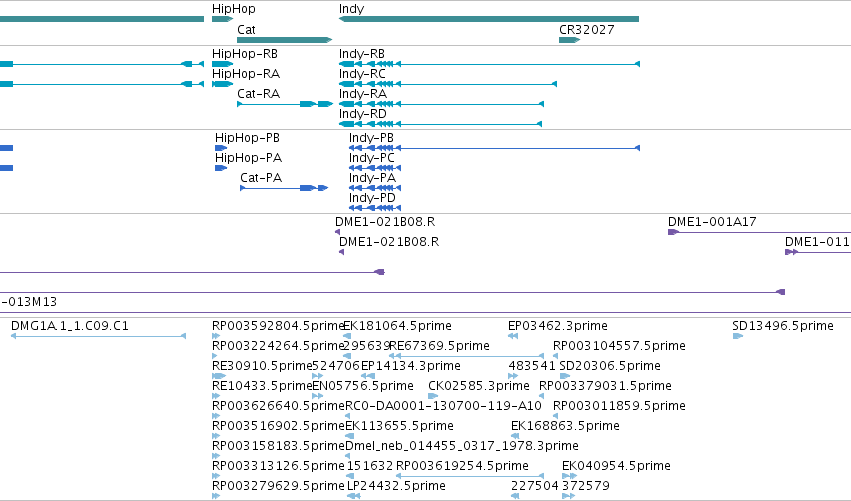The height and width of the screenshot is (501, 851).
Task: Click the RP003158183.5prime label
Action: click(x=279, y=447)
